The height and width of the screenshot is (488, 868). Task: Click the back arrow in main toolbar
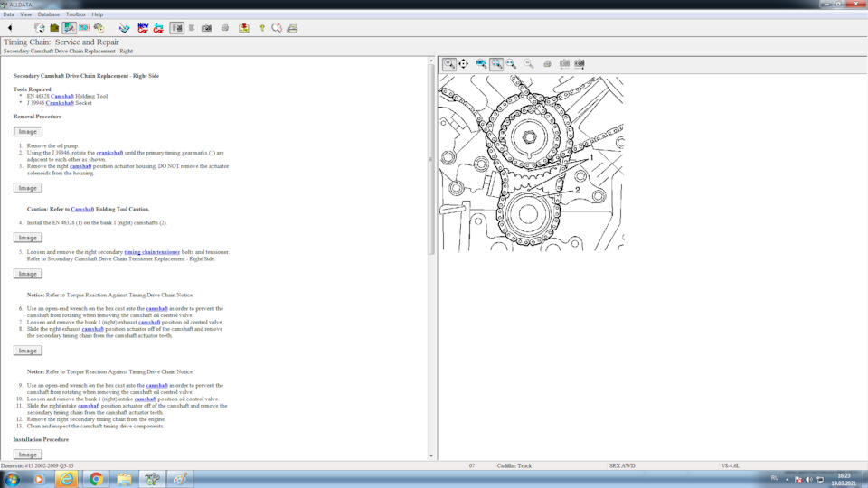click(10, 28)
